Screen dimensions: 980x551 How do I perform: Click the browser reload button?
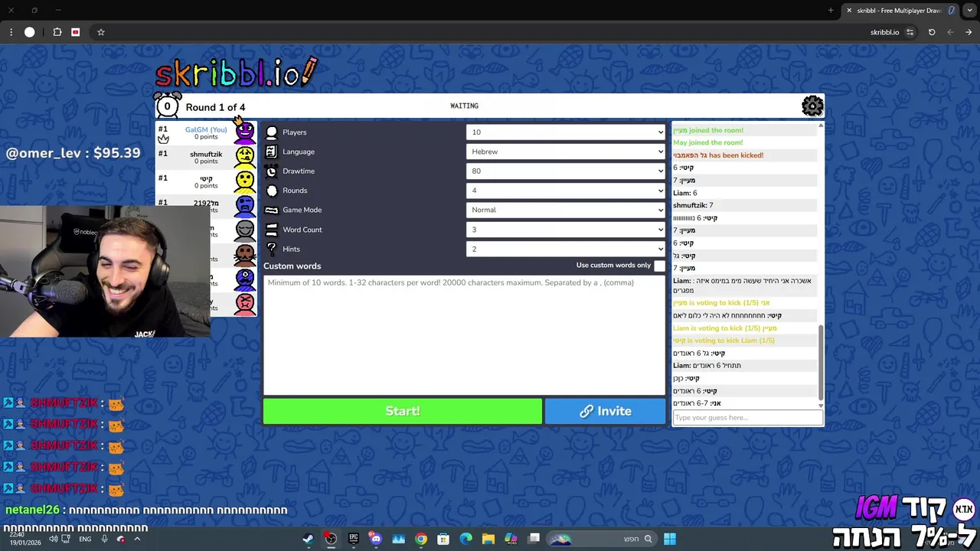(932, 32)
